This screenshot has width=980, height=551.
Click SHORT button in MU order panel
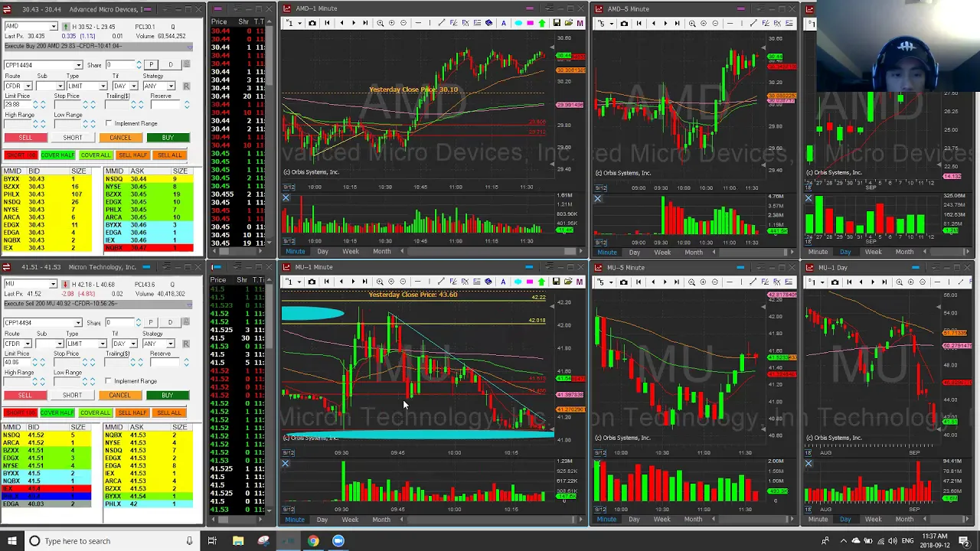click(x=72, y=396)
